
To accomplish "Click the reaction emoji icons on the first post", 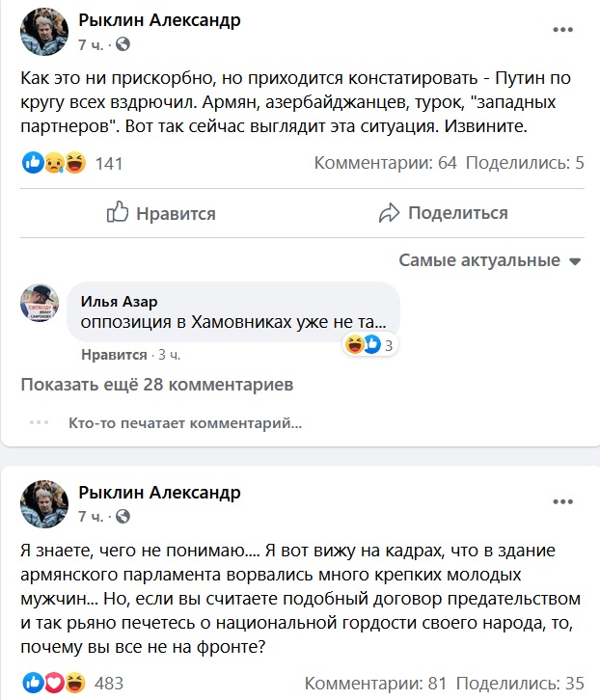I will [54, 163].
